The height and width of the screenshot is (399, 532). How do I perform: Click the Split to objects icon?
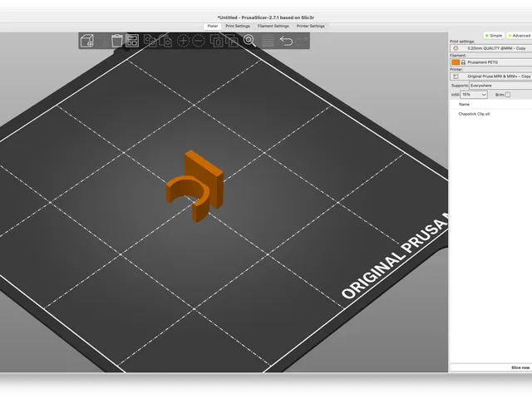point(216,41)
